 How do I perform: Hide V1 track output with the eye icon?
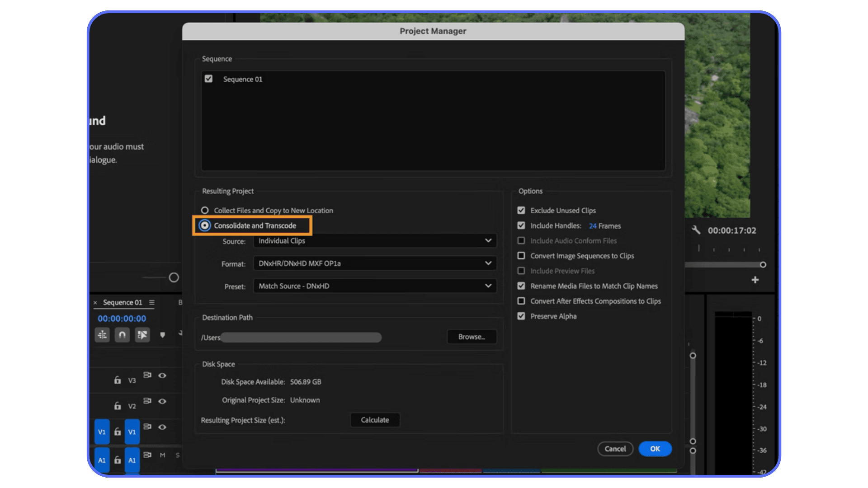pyautogui.click(x=162, y=427)
